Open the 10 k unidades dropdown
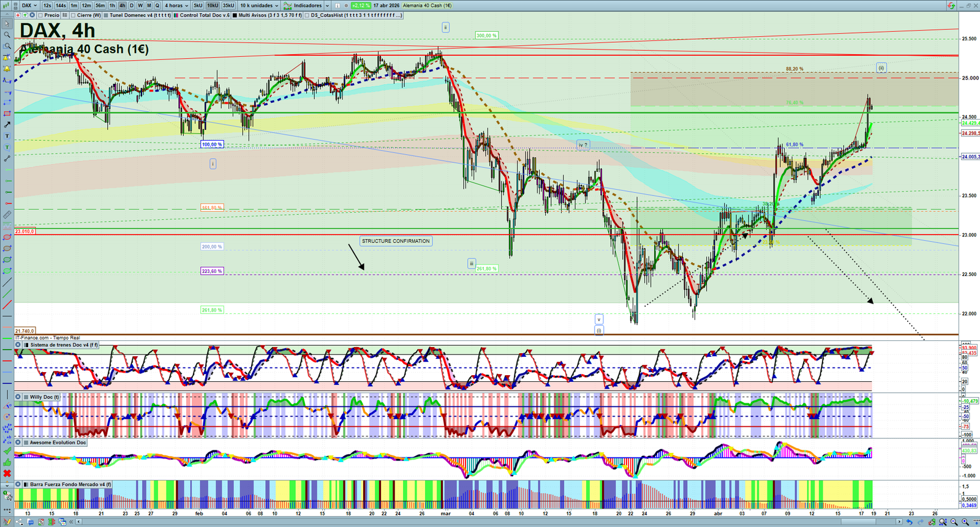 point(259,6)
